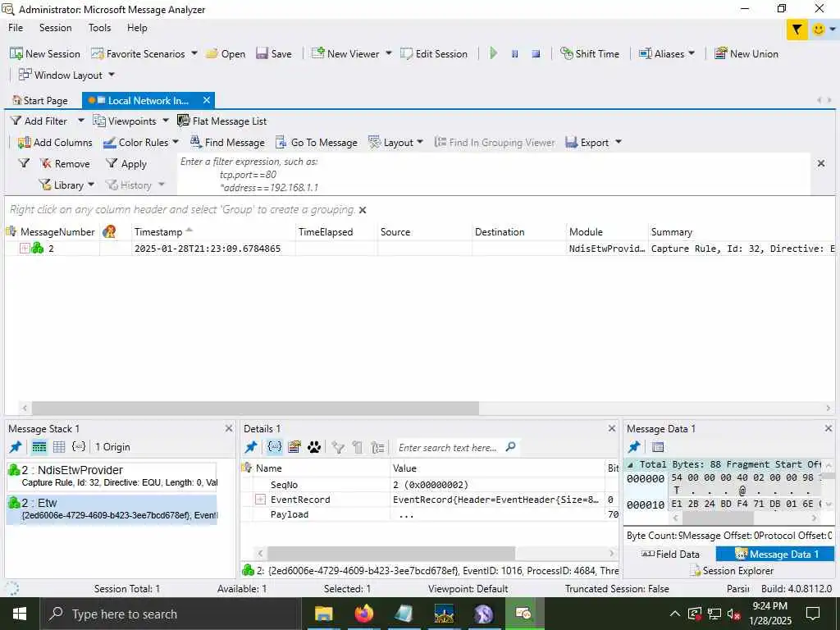Image resolution: width=840 pixels, height=630 pixels.
Task: Start capture with the green play button
Action: coord(493,53)
